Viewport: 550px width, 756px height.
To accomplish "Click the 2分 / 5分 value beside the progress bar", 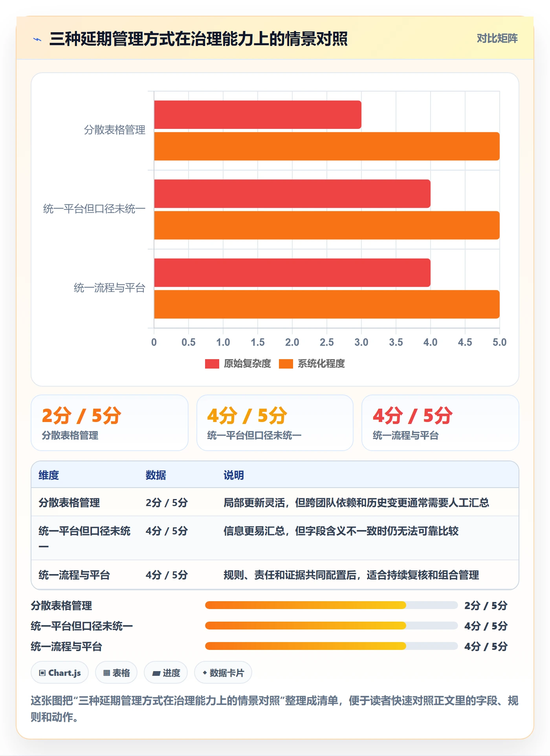I will click(x=486, y=606).
